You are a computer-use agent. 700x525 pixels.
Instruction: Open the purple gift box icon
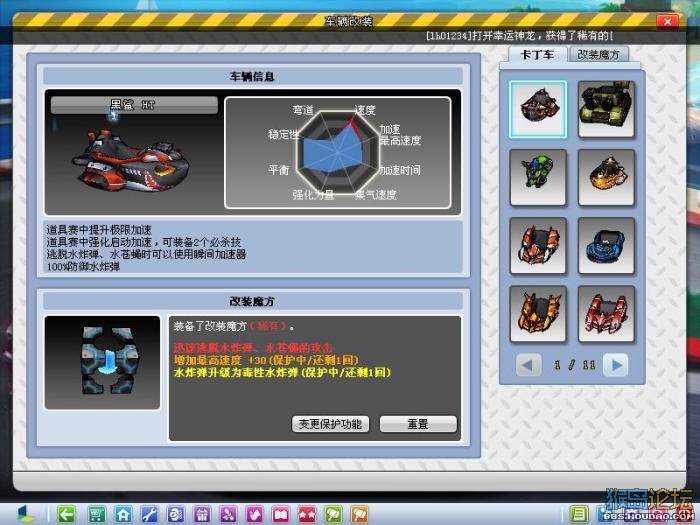coord(202,515)
